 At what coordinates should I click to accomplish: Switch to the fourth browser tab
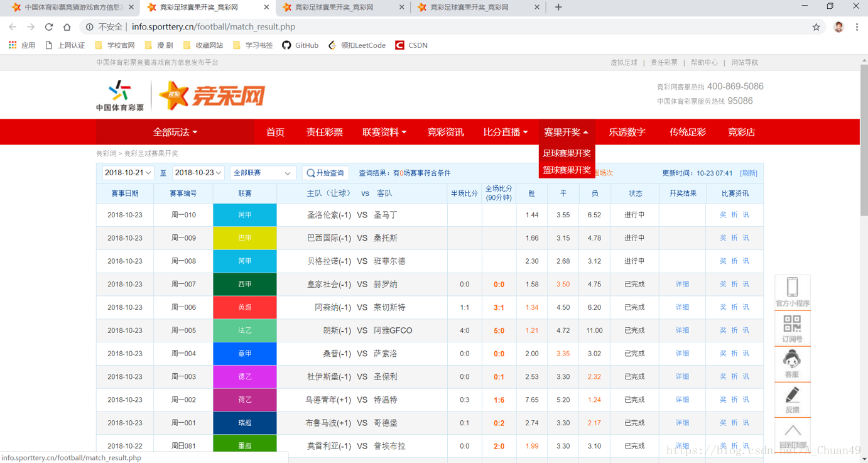coord(477,8)
